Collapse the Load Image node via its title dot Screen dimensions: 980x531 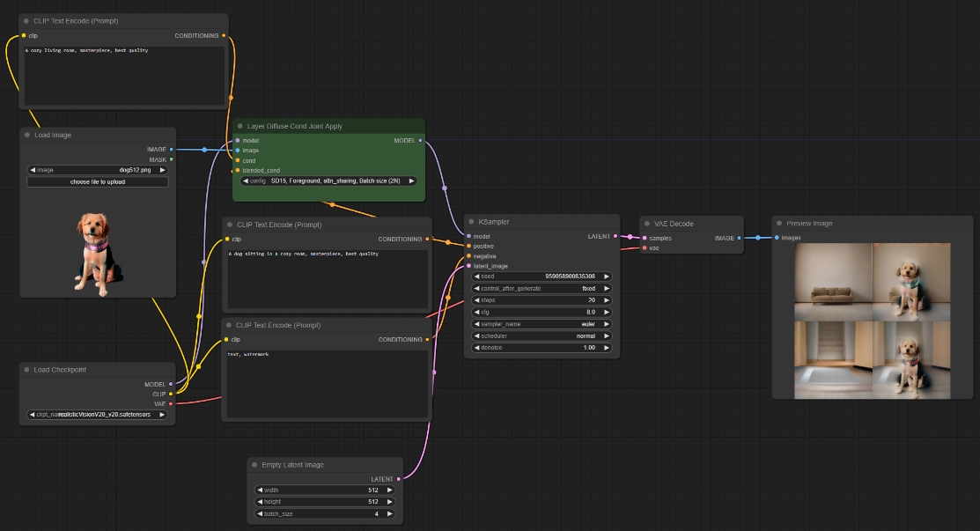(27, 136)
